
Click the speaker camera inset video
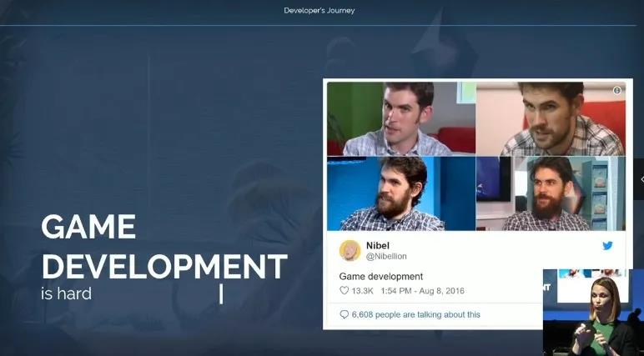[x=593, y=313]
